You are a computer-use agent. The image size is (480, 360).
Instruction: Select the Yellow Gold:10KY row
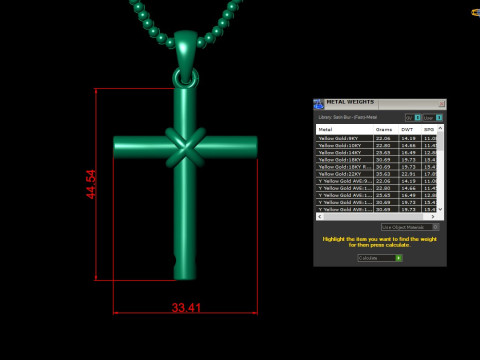pos(376,145)
